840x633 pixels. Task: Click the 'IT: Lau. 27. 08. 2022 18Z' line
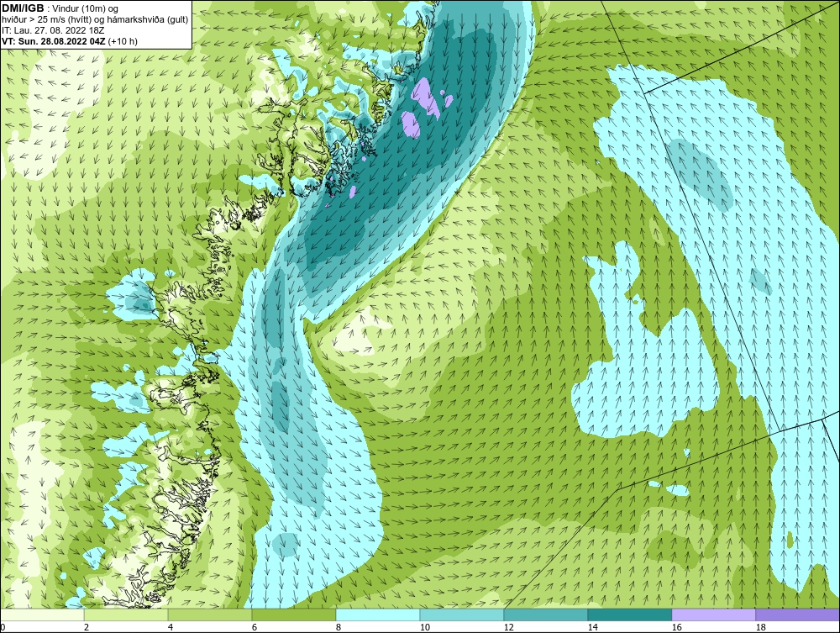(53, 30)
